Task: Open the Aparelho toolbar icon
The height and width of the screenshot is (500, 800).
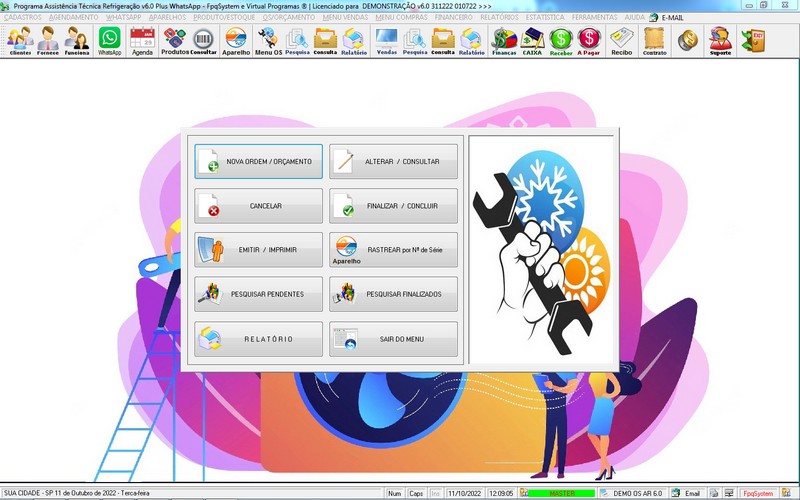Action: (x=236, y=41)
